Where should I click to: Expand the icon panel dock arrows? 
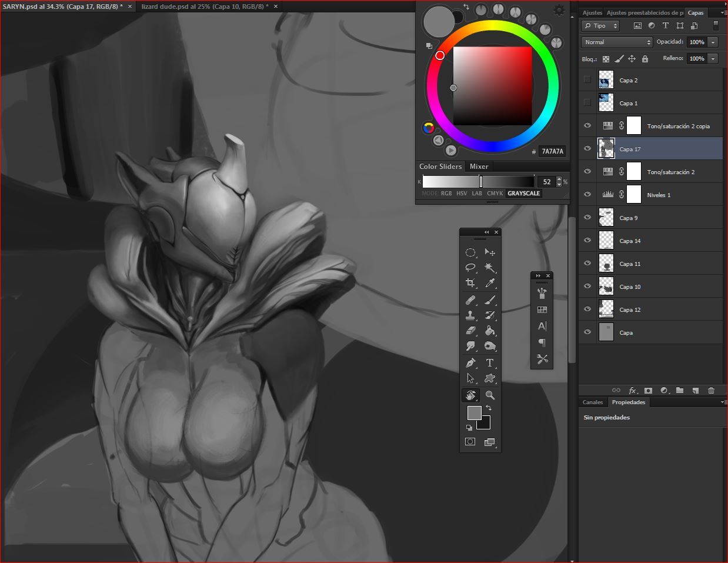click(x=538, y=275)
